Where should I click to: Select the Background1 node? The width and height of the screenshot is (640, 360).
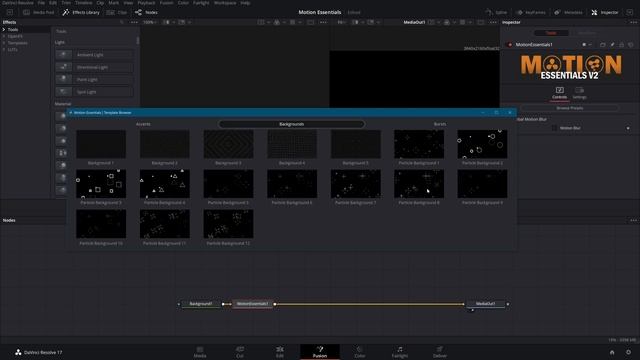(x=201, y=304)
